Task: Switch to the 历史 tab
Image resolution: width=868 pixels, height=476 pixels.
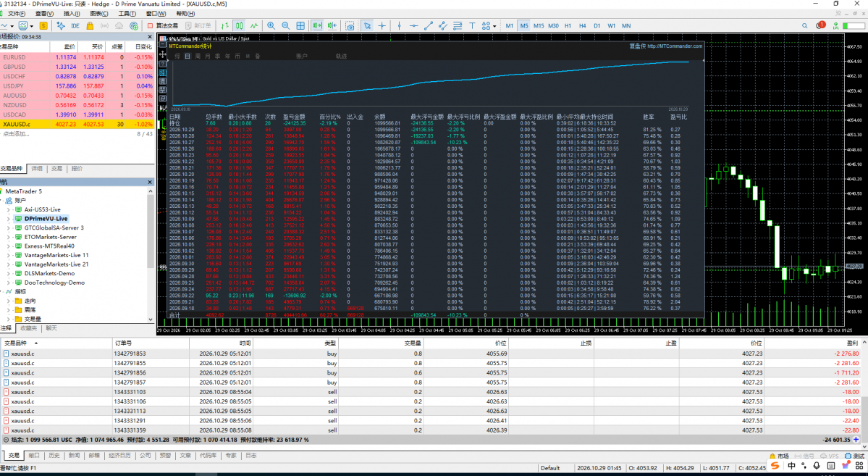Action: (54, 456)
